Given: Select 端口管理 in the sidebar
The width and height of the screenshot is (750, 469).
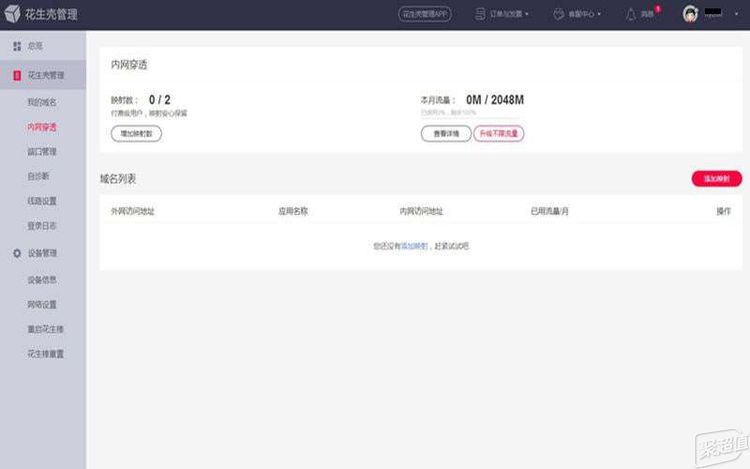Looking at the screenshot, I should [42, 152].
